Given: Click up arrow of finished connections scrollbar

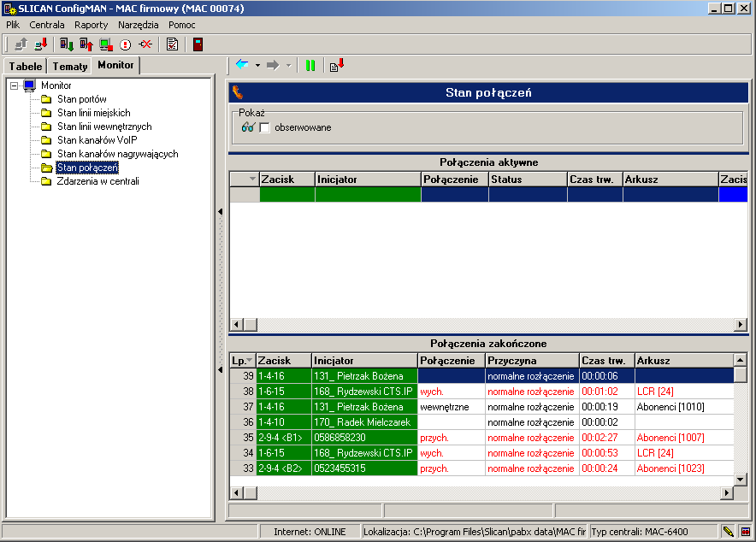Looking at the screenshot, I should coord(741,360).
